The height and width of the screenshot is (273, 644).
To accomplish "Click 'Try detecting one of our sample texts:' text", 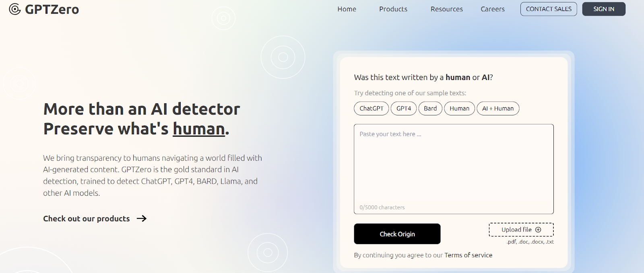I will [x=410, y=93].
